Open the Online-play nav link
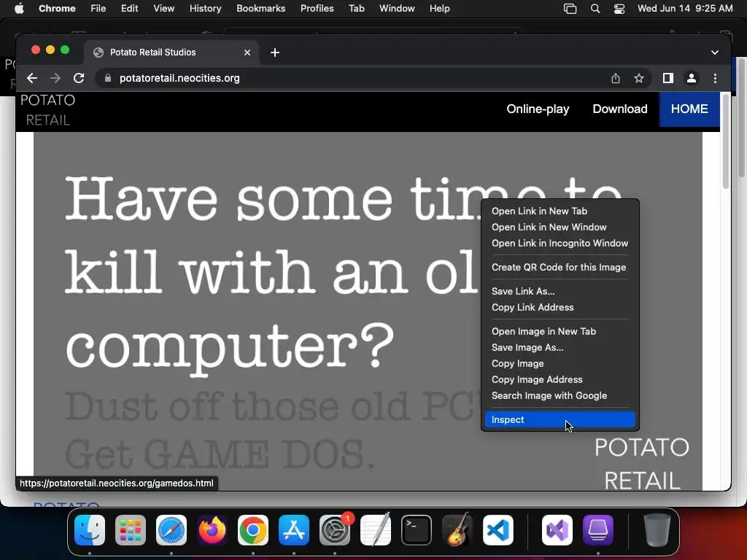This screenshot has width=747, height=560. pyautogui.click(x=538, y=109)
